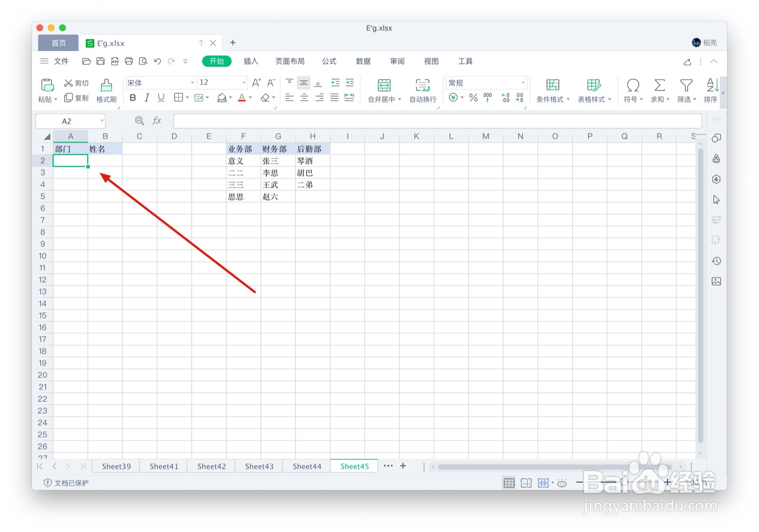This screenshot has height=532, width=759.
Task: Decrease font size with the A- icon
Action: click(x=271, y=83)
